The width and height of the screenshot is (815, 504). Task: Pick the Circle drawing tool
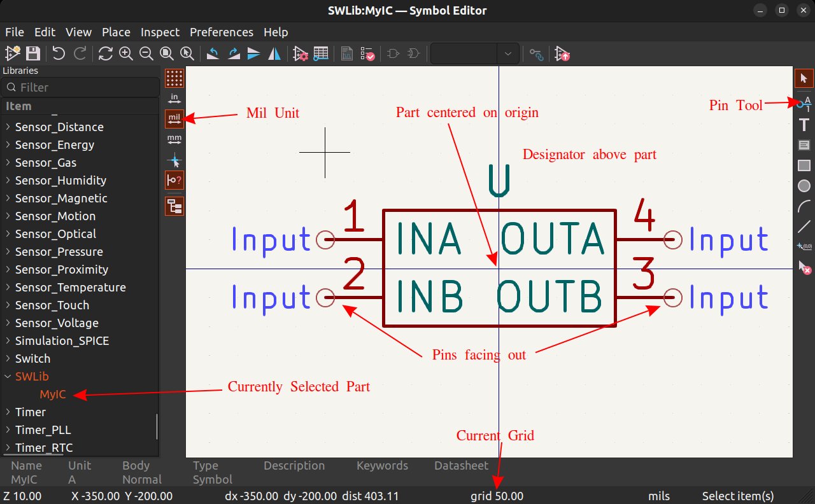(x=804, y=186)
